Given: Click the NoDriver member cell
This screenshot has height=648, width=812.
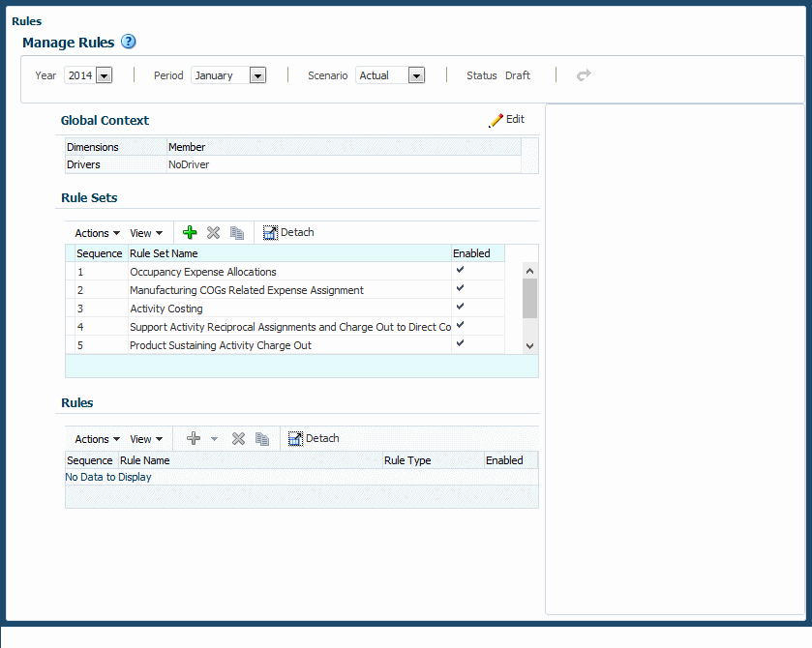Looking at the screenshot, I should point(344,164).
